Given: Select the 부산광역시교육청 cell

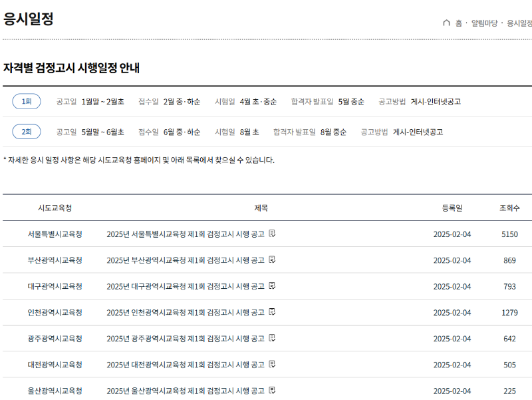Looking at the screenshot, I should (55, 260).
